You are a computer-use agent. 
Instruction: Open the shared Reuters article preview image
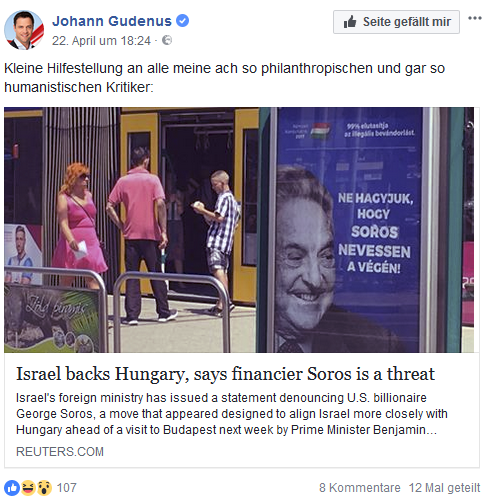coord(239,230)
